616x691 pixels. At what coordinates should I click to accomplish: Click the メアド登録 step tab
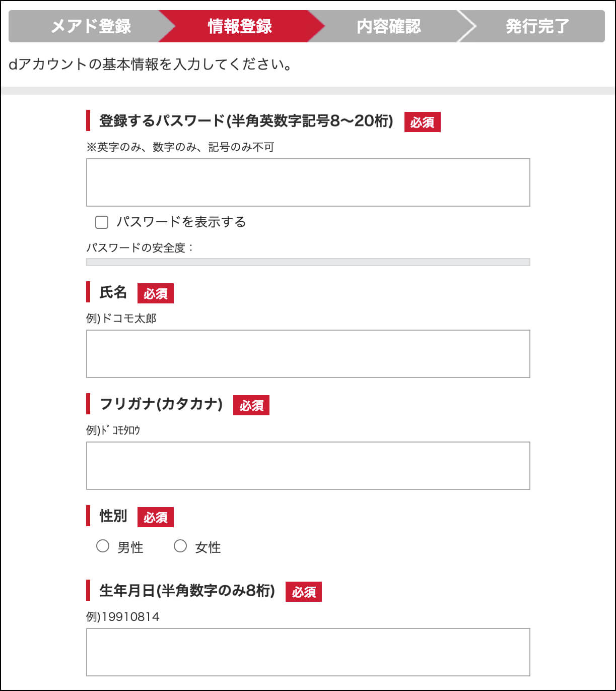click(91, 26)
